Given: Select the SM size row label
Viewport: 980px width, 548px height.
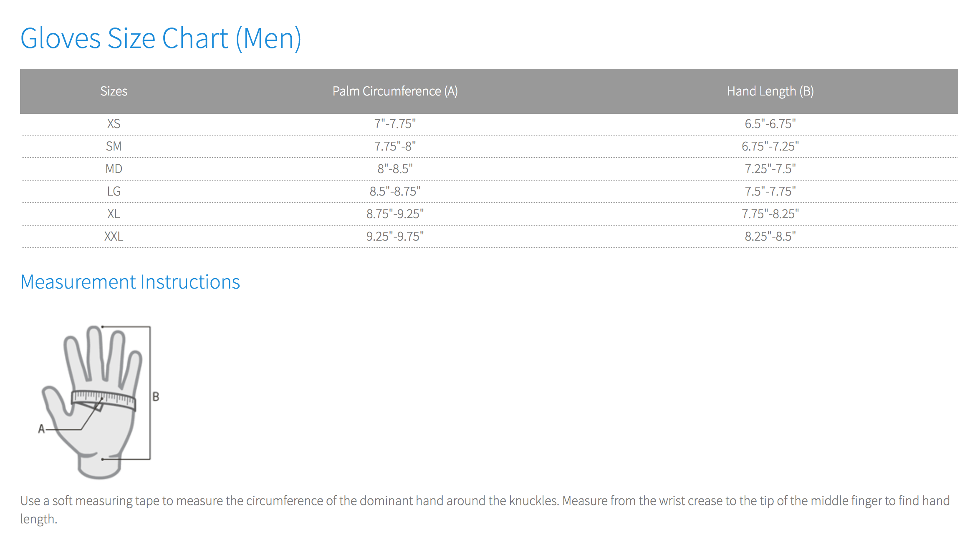Looking at the screenshot, I should pyautogui.click(x=114, y=146).
